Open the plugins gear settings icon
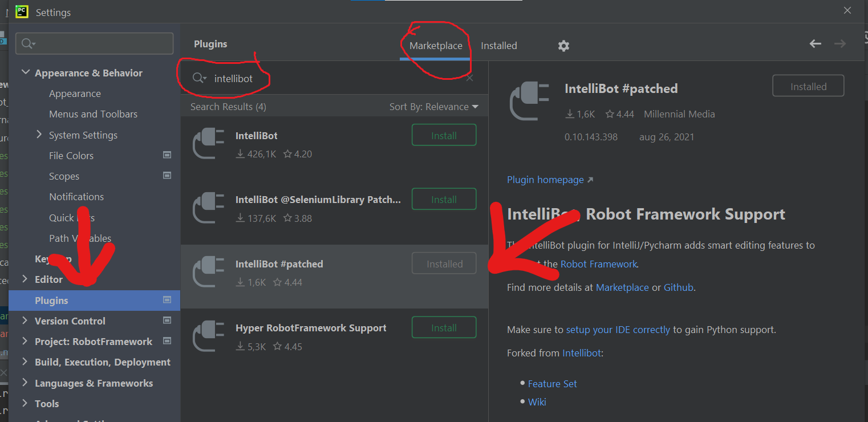868x422 pixels. tap(563, 46)
